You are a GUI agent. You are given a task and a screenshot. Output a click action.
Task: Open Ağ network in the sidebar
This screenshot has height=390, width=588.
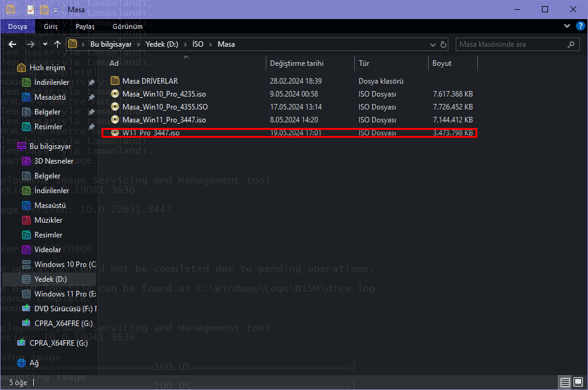pyautogui.click(x=34, y=362)
